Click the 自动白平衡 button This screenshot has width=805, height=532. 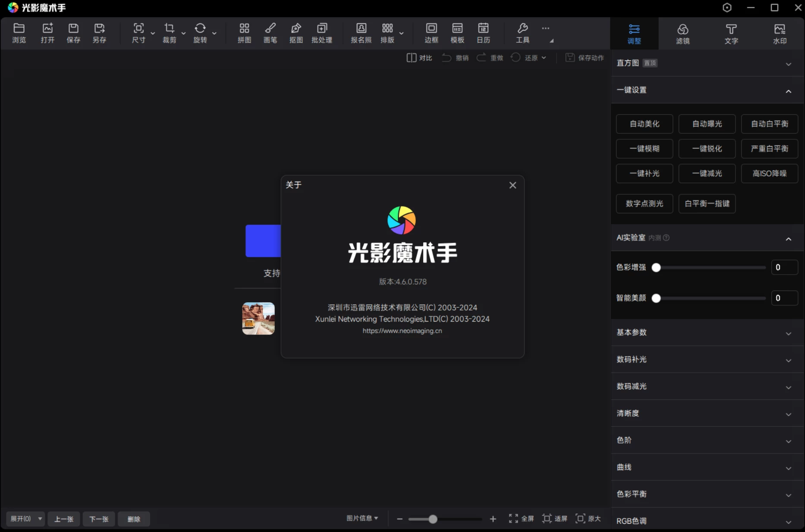(770, 124)
